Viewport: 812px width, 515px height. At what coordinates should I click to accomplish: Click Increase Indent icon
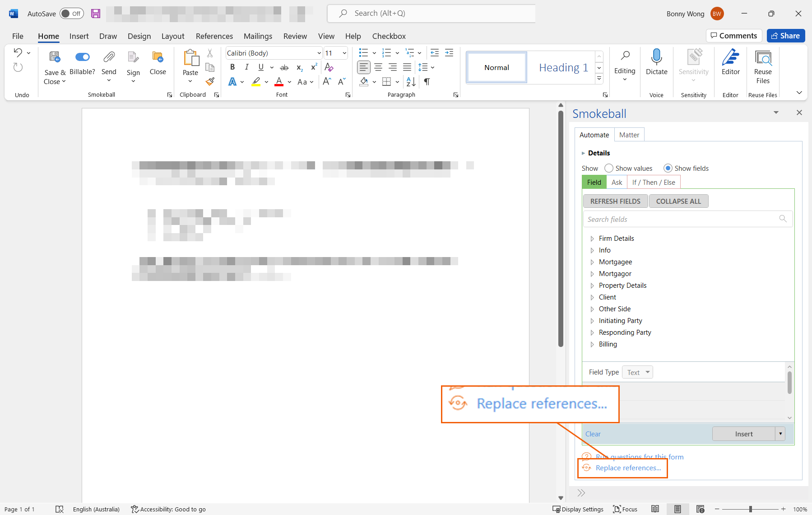click(449, 53)
